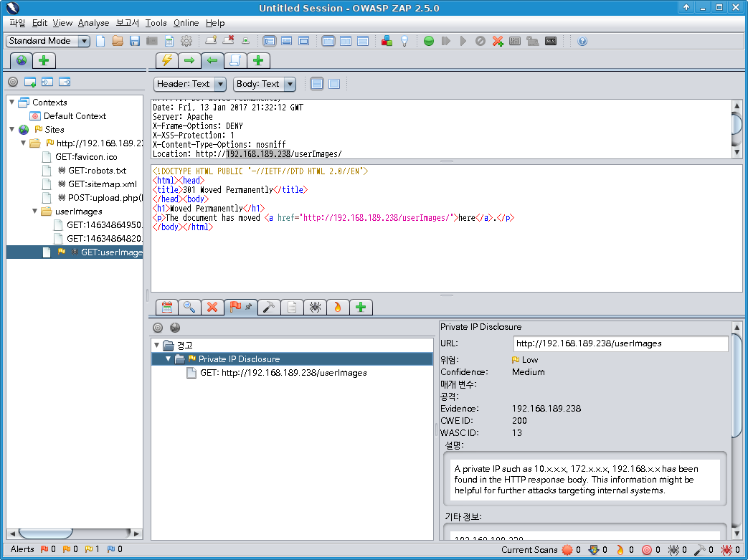Select GET:robots.txt in Sites tree

(x=97, y=170)
